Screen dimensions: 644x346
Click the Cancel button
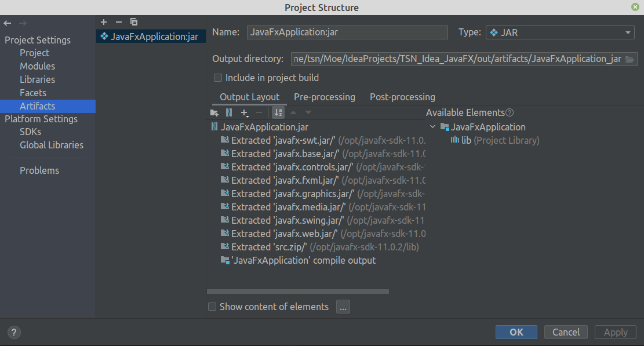tap(566, 332)
